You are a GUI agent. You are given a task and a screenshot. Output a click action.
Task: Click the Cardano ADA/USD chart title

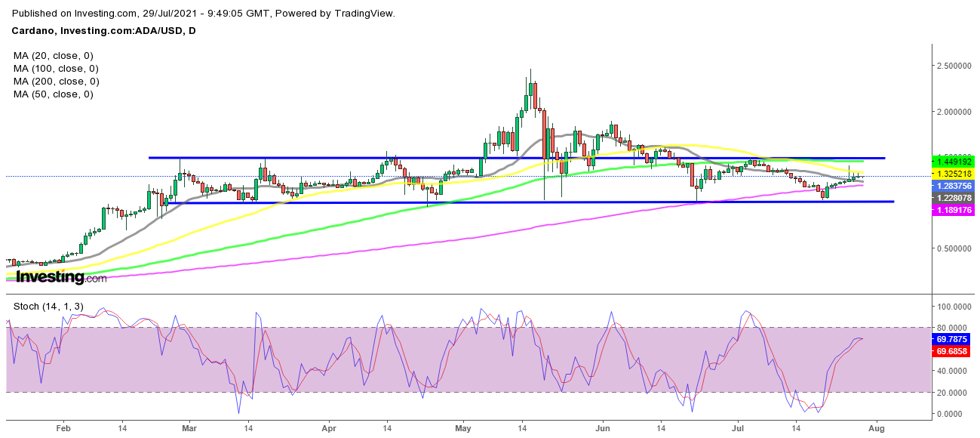[103, 30]
